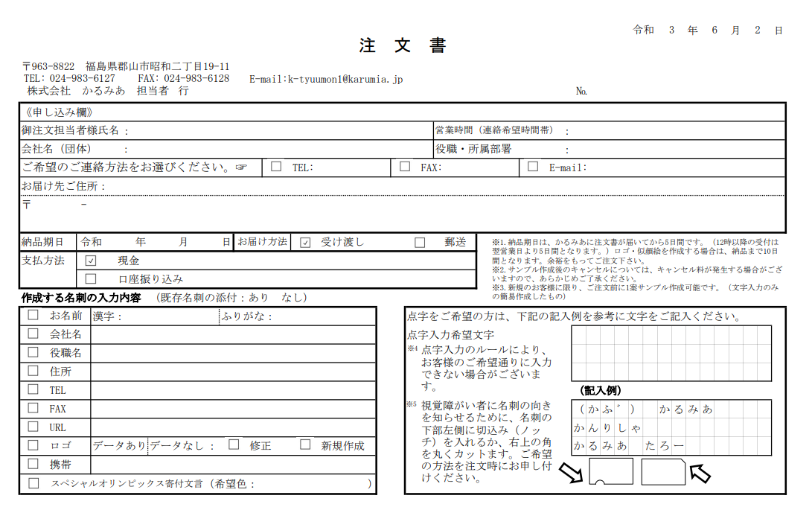The height and width of the screenshot is (510, 812).
Task: Check the 郵送 delivery checkbox
Action: (x=420, y=243)
